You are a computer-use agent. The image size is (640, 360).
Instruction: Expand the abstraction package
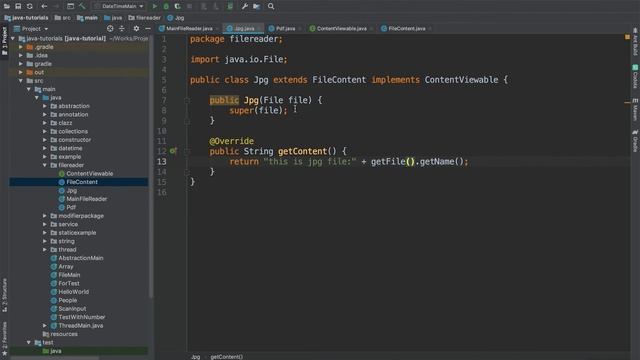[x=45, y=106]
